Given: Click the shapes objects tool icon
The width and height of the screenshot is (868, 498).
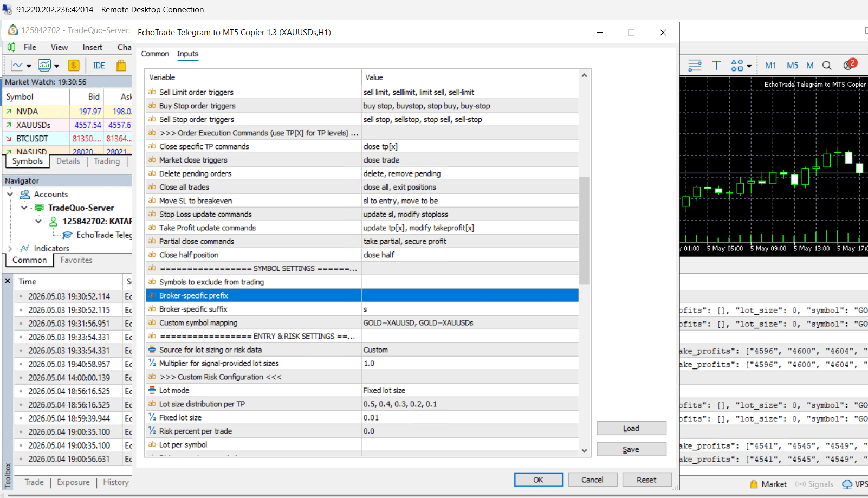Looking at the screenshot, I should (737, 66).
